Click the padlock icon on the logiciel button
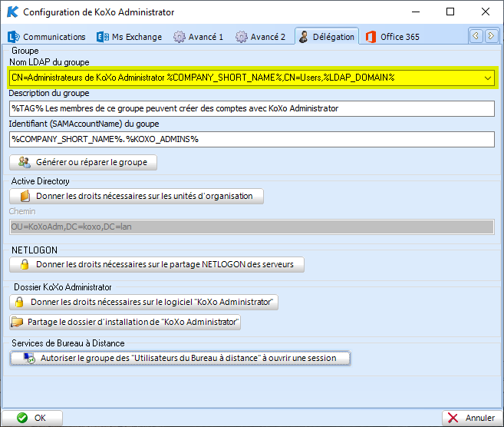Screen dimensions: 504x427 coord(19,302)
